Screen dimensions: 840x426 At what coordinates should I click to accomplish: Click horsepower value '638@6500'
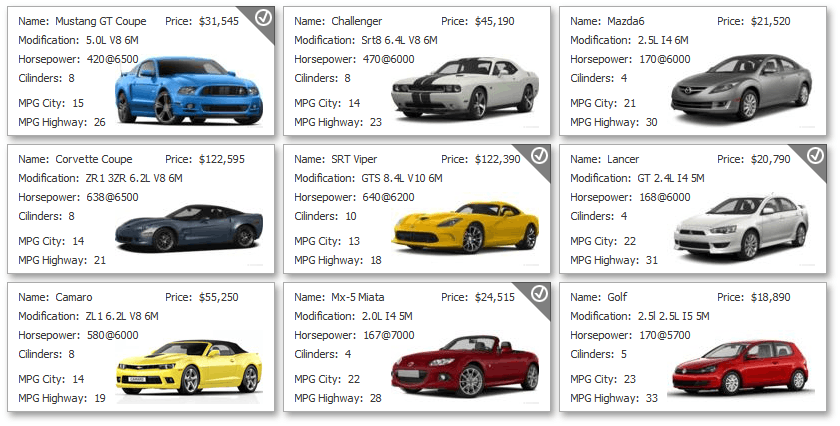[x=112, y=197]
